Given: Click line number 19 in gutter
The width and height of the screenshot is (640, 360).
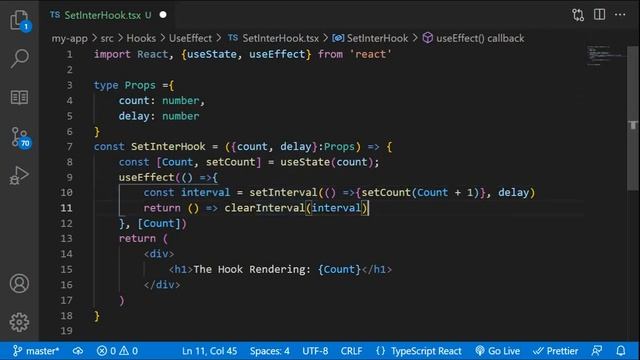Looking at the screenshot, I should point(66,331).
